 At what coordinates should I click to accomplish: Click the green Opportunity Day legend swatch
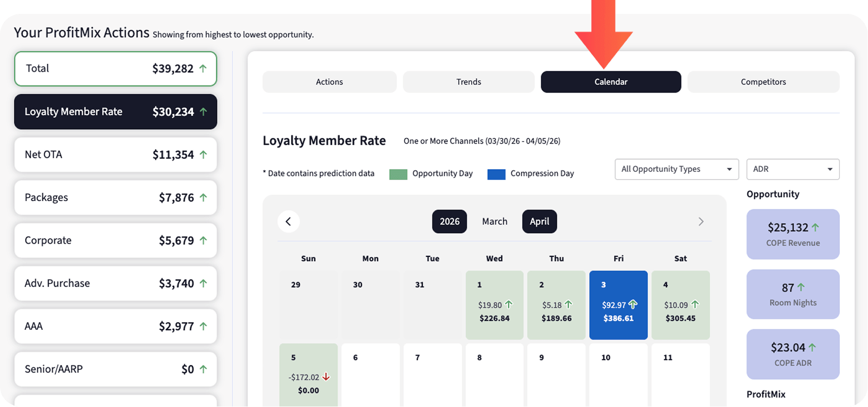398,174
